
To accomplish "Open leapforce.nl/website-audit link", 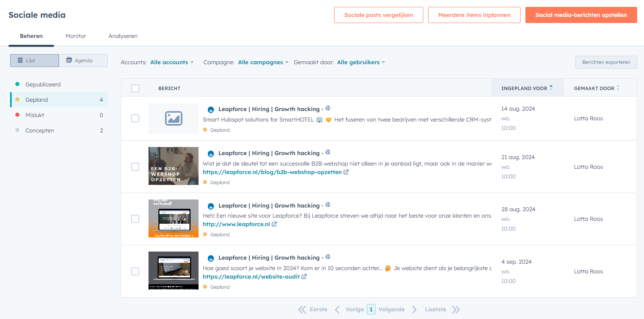I will click(x=251, y=277).
